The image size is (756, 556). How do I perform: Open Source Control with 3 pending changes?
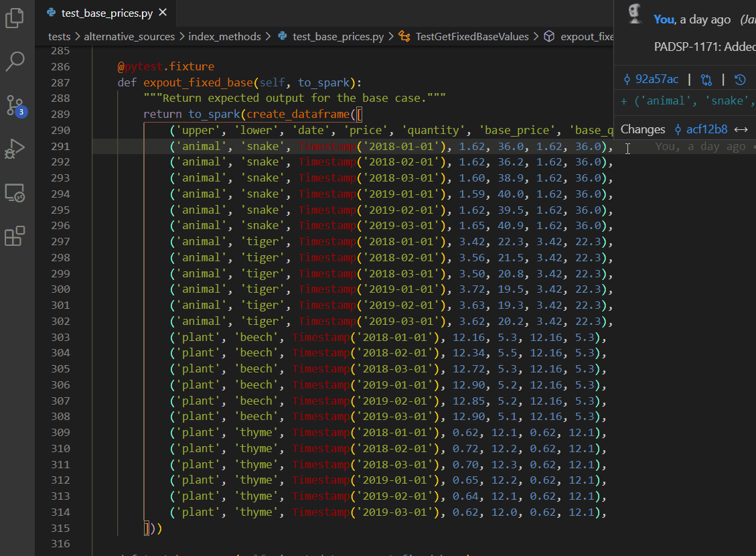[x=15, y=105]
